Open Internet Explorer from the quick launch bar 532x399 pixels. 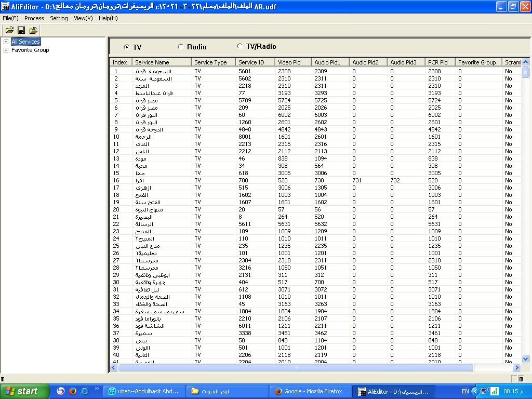(x=84, y=391)
